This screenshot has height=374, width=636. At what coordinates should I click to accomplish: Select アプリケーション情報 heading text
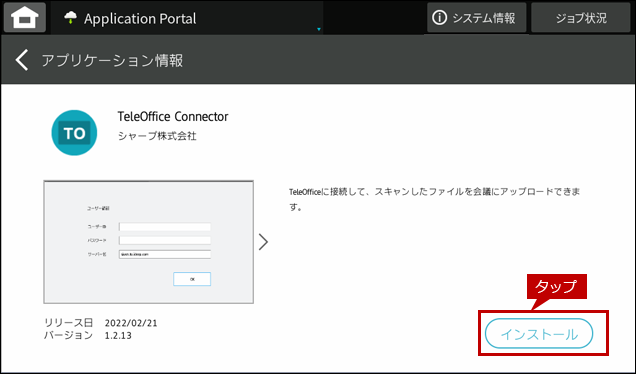(112, 60)
